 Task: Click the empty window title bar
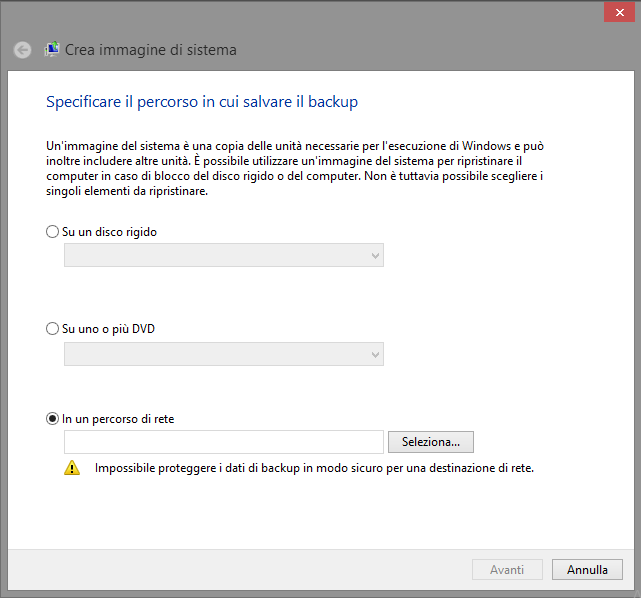(x=300, y=12)
